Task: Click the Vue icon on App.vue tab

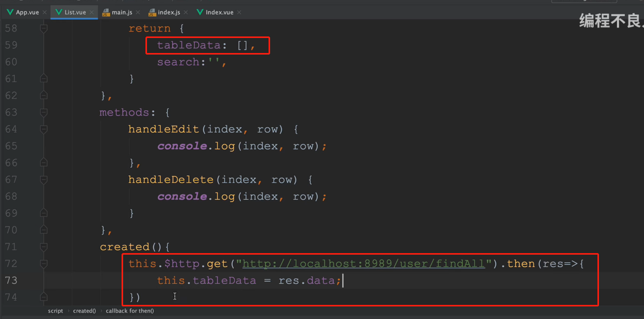Action: (10, 12)
